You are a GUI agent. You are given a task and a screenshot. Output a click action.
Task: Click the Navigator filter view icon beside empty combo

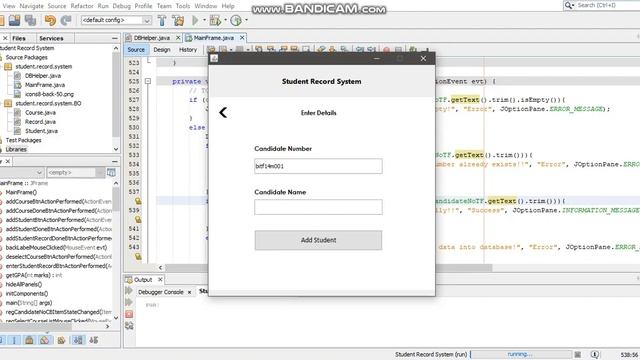(111, 172)
